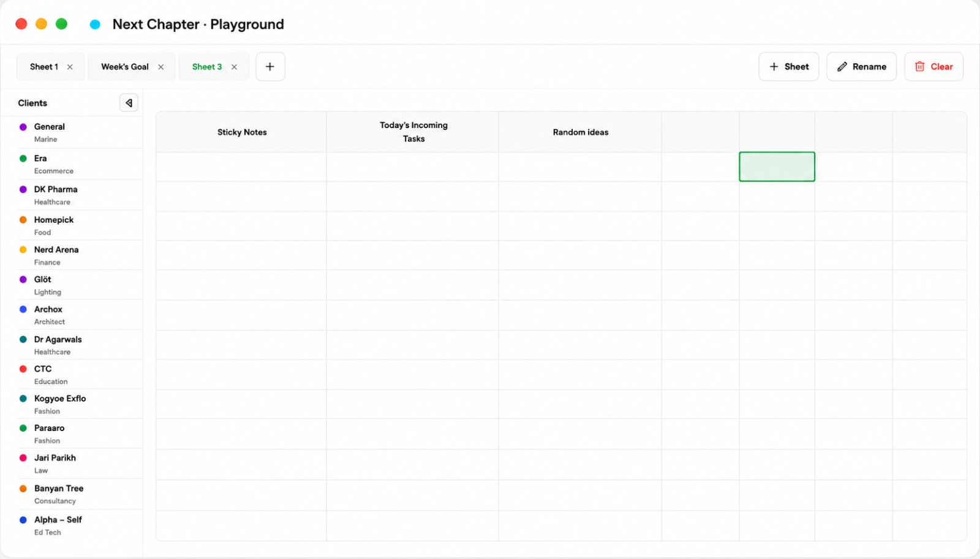
Task: Select the DK Pharma client
Action: (72, 195)
